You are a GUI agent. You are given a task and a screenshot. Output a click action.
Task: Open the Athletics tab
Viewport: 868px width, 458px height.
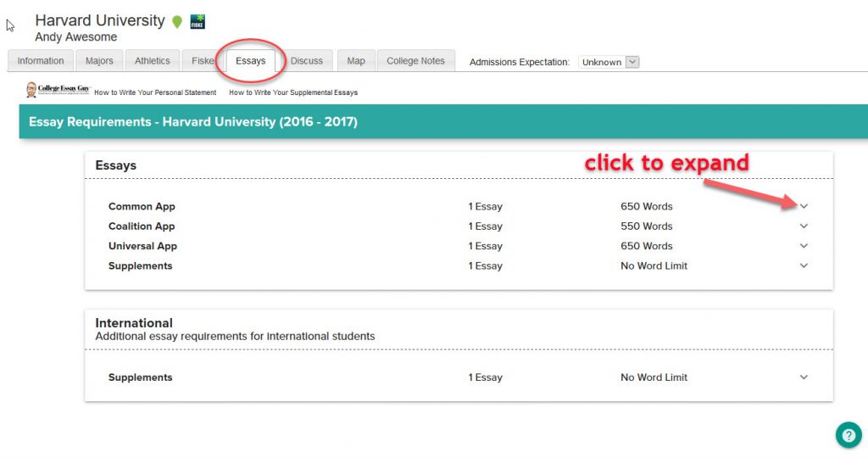click(153, 61)
